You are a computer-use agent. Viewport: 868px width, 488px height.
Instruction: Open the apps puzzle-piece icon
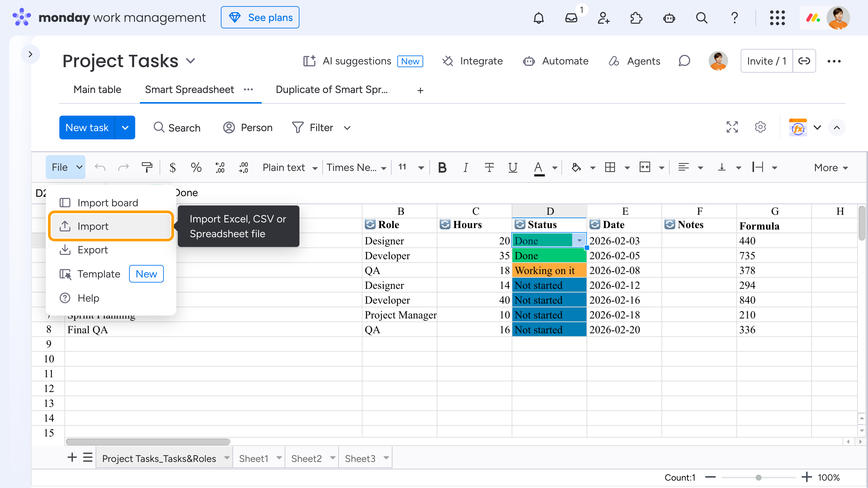coord(636,18)
